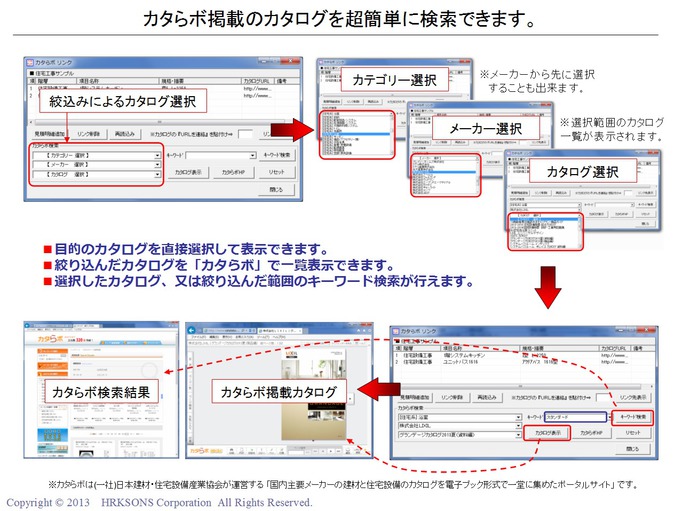Click the catalog cover image in the catalog browser window
682x511 pixels.
tap(314, 395)
